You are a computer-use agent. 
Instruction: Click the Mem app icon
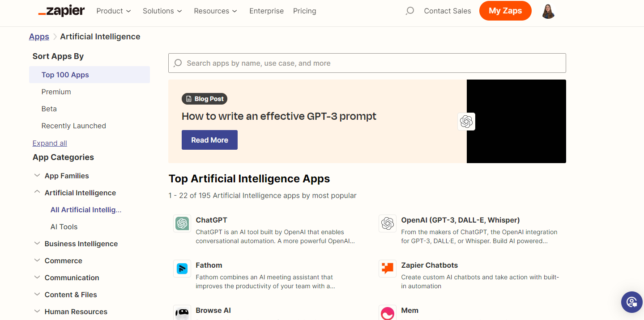point(388,313)
